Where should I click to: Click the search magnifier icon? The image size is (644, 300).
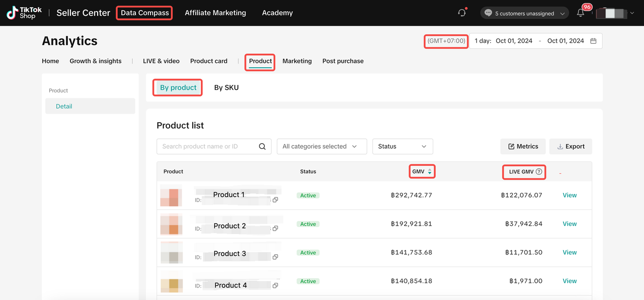[x=262, y=147]
